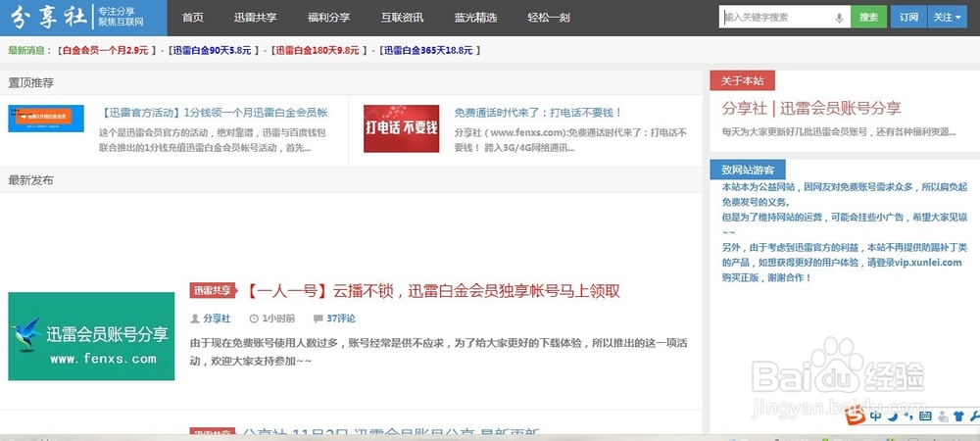Open the 免费通话时代来了 article title

click(538, 113)
